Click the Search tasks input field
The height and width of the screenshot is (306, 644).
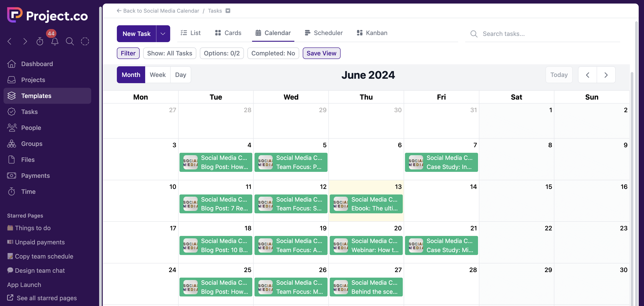(548, 33)
